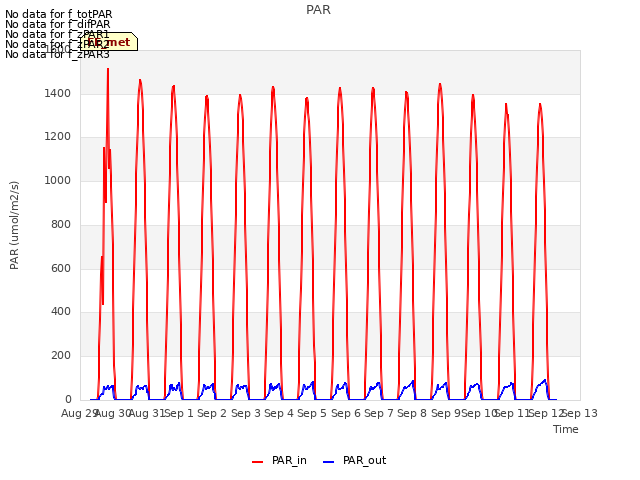Click the Sep 2 x-axis tick label

coord(212,413)
